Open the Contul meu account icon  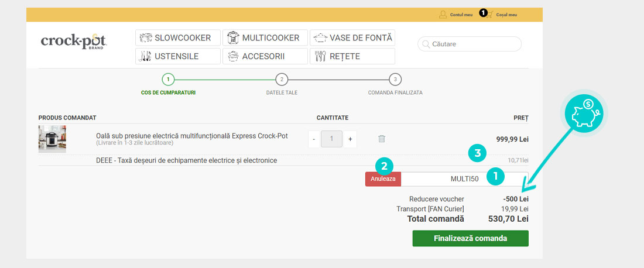443,15
